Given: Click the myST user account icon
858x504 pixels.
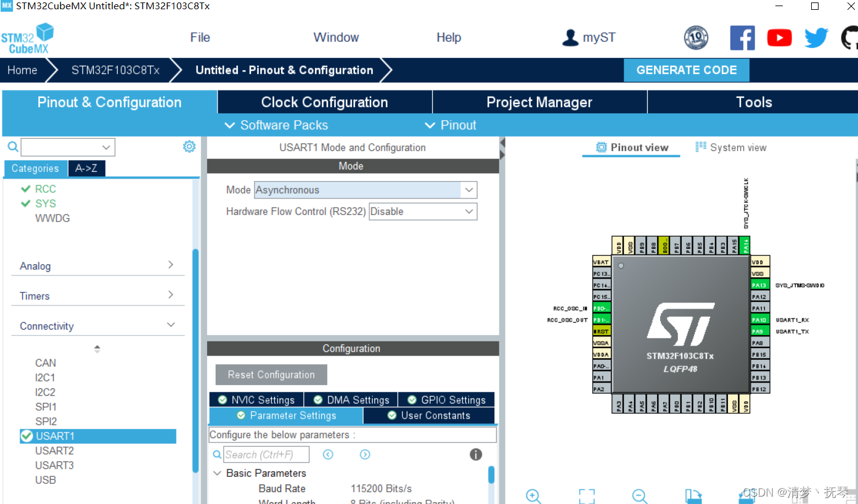Looking at the screenshot, I should pyautogui.click(x=570, y=38).
